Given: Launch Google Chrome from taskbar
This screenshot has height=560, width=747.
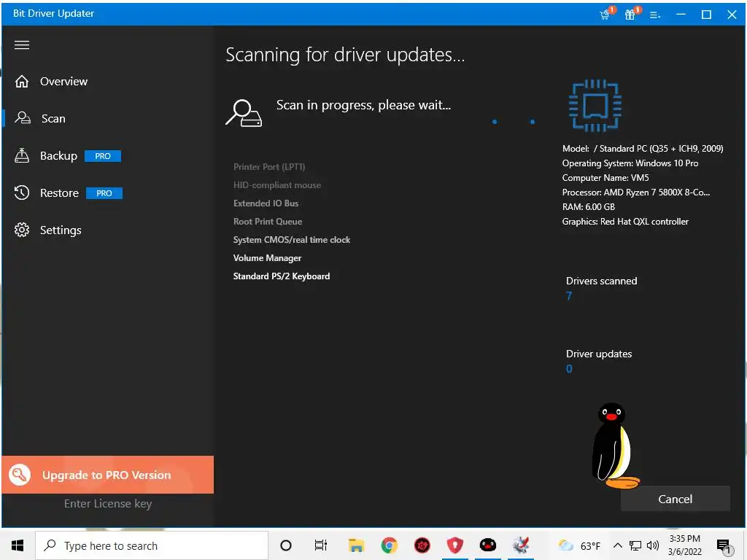Looking at the screenshot, I should point(390,545).
